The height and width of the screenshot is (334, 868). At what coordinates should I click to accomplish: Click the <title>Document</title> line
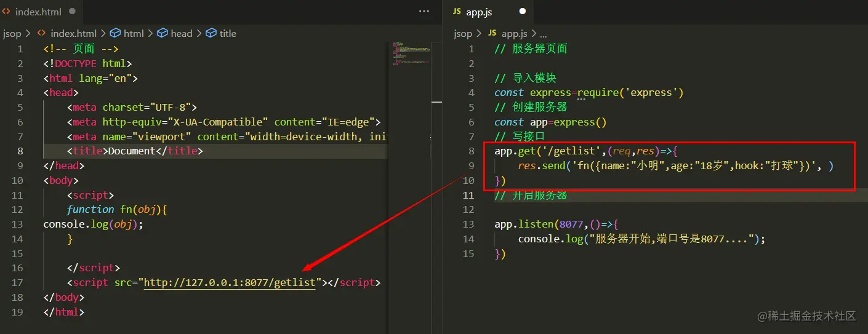[135, 151]
